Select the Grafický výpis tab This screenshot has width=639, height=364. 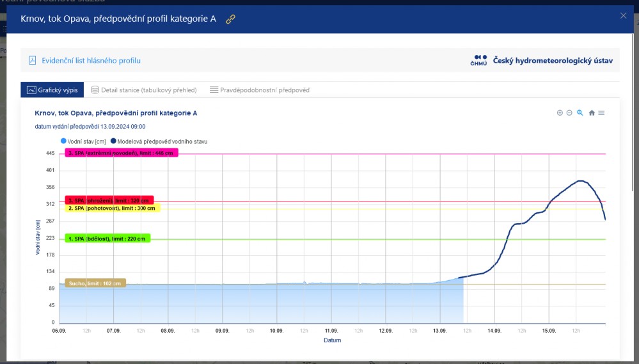point(52,90)
